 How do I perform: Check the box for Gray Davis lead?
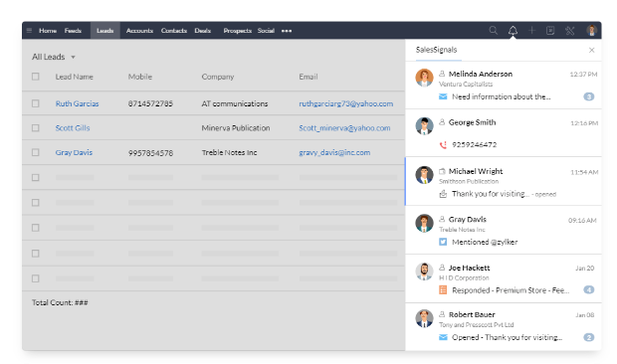coord(36,152)
